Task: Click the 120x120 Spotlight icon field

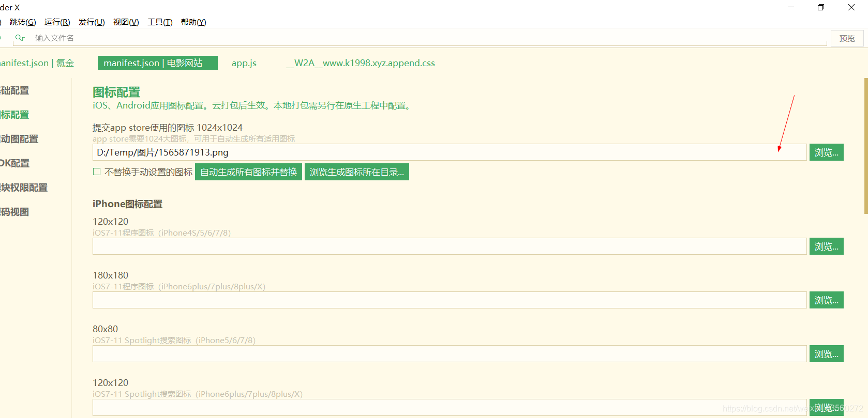Action: point(450,407)
